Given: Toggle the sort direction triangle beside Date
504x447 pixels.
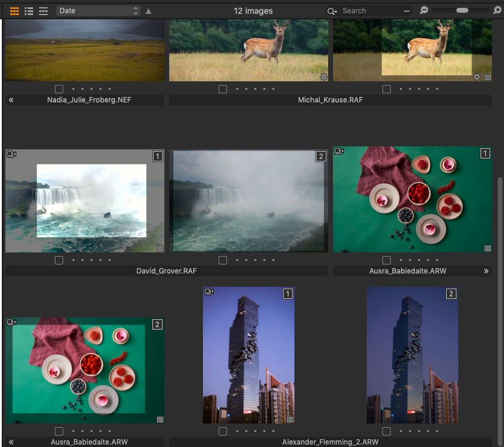Looking at the screenshot, I should [x=148, y=10].
